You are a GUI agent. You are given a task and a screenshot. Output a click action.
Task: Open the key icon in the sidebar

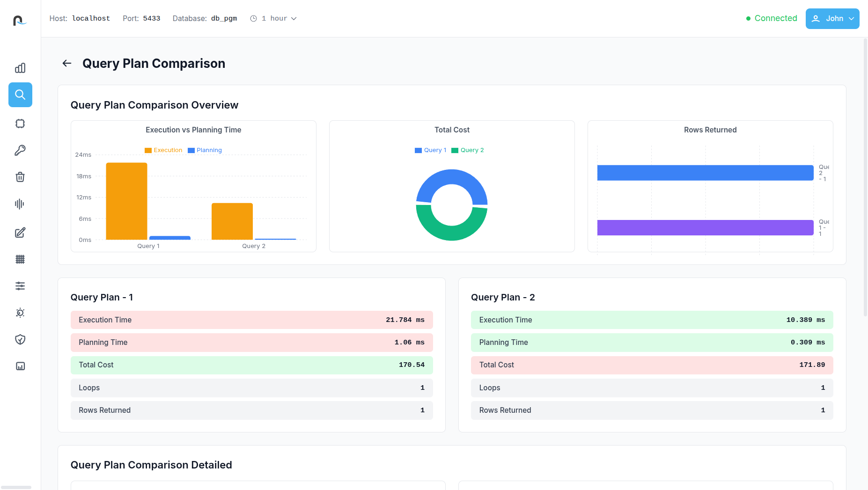(x=20, y=150)
